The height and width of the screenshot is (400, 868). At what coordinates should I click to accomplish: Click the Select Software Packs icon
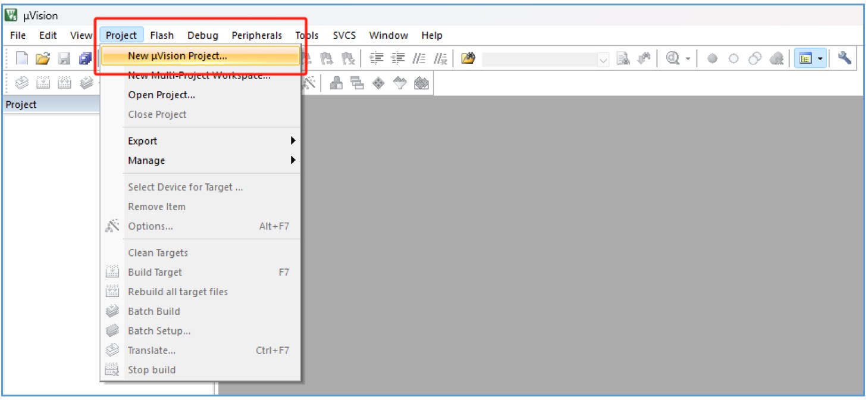pos(400,83)
